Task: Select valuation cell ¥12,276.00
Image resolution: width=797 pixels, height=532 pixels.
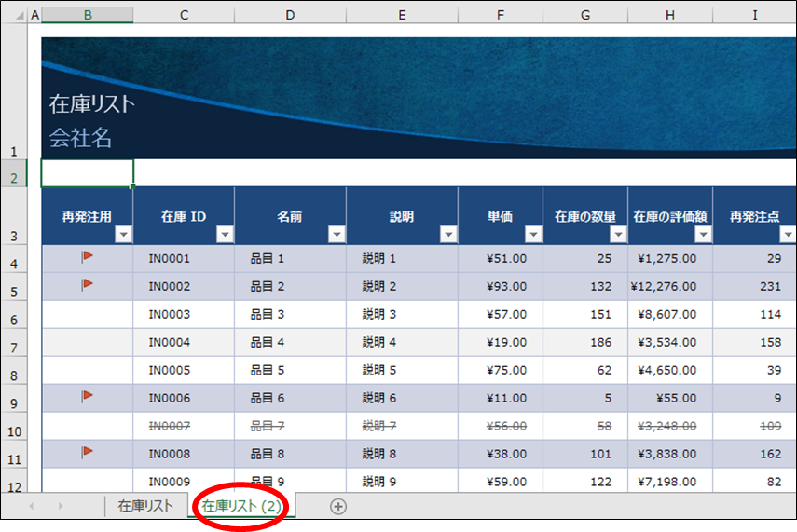Action: click(x=670, y=287)
